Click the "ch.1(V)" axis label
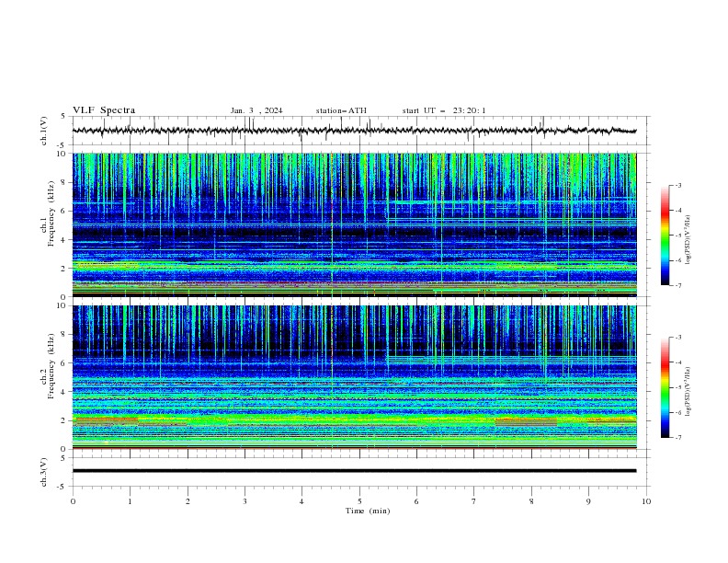The height and width of the screenshot is (563, 728). (x=44, y=131)
